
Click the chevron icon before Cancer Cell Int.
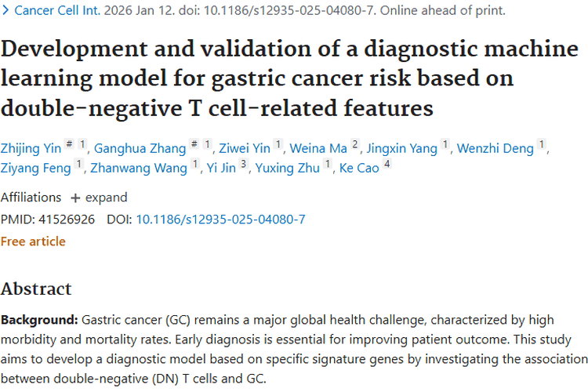(5, 11)
